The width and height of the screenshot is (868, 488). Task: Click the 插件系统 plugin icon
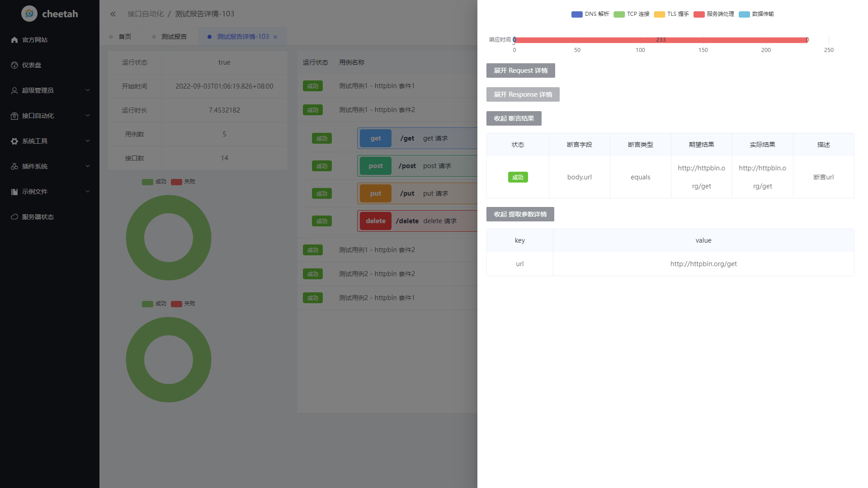click(14, 166)
